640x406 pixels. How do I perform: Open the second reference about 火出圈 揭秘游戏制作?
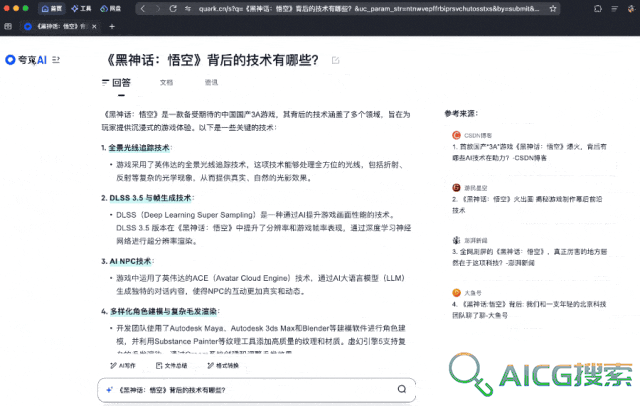(x=527, y=205)
